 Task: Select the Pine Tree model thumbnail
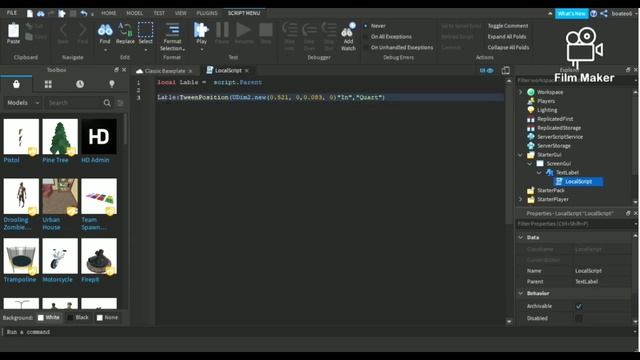coord(60,137)
